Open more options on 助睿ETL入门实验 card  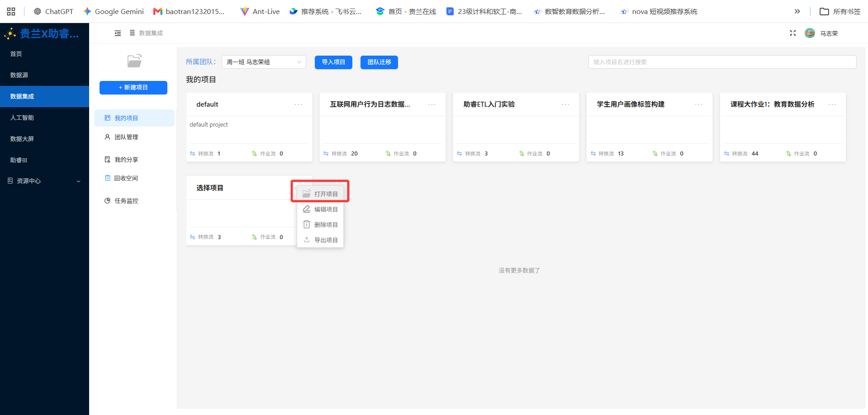[x=565, y=104]
